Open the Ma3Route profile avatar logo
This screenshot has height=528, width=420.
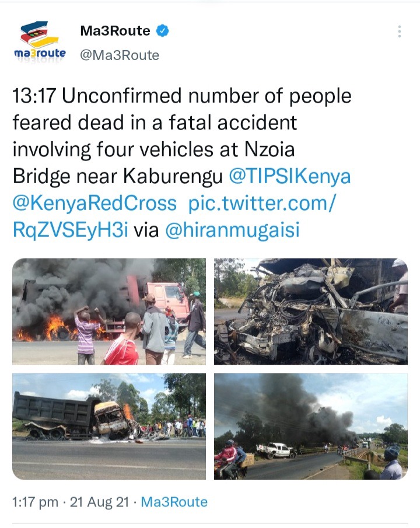pyautogui.click(x=40, y=42)
